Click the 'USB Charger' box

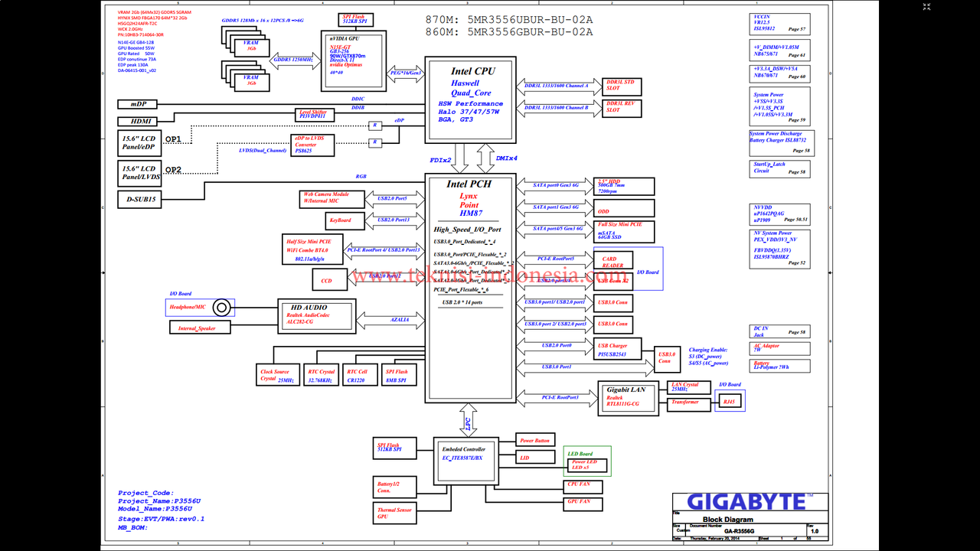[619, 350]
